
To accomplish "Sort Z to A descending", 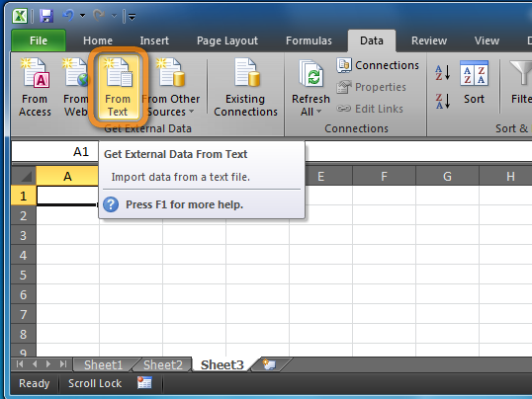I will [x=443, y=101].
